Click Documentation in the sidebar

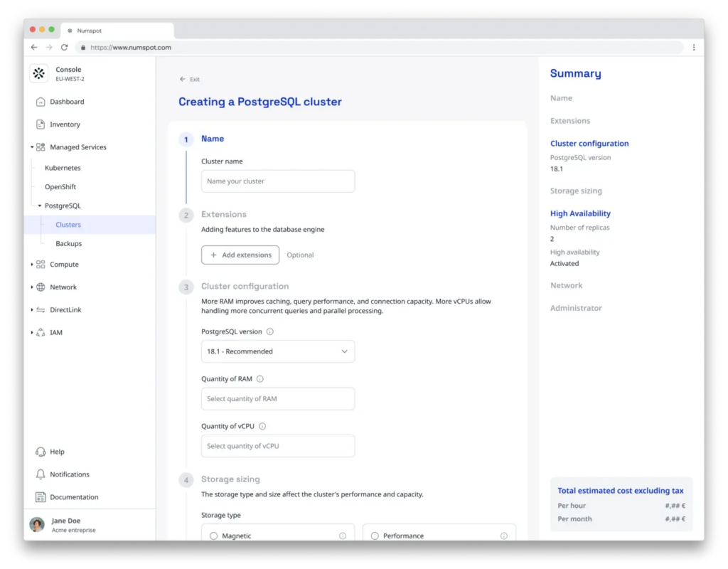click(x=74, y=497)
